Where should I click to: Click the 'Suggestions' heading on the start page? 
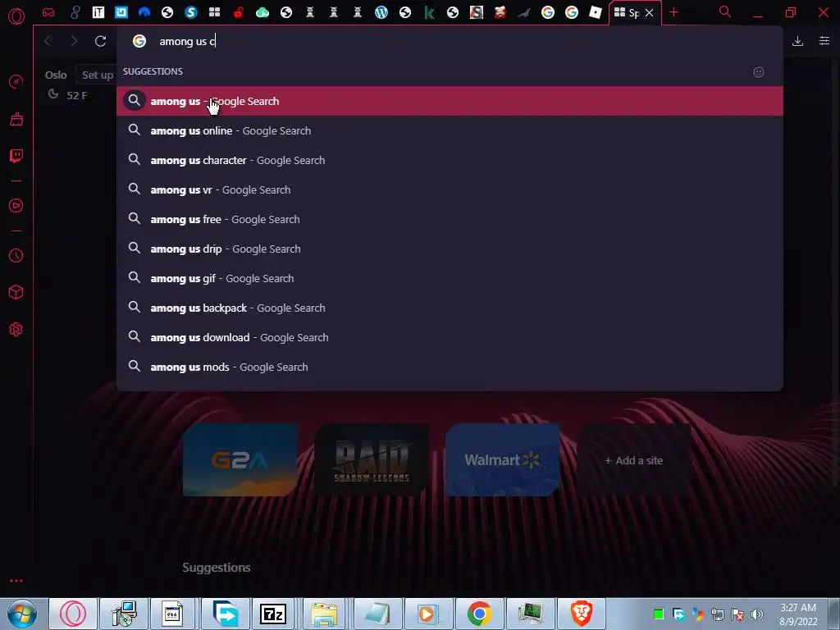217,568
